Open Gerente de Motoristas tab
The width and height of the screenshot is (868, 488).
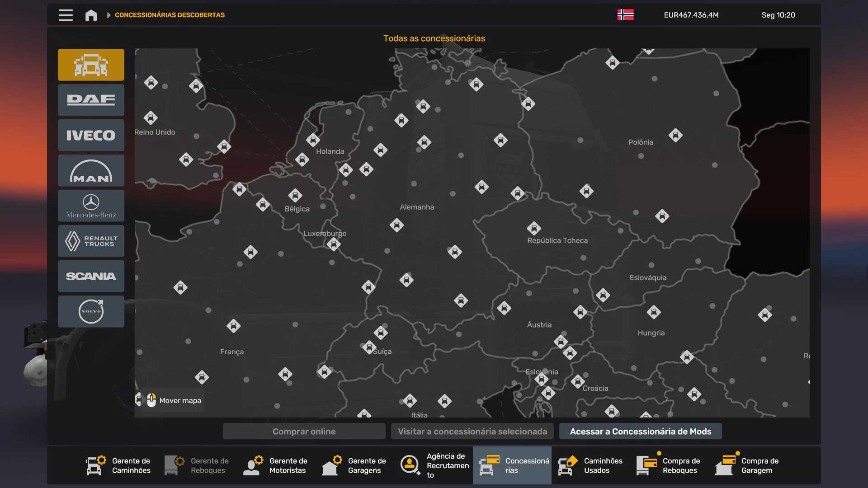coord(276,465)
